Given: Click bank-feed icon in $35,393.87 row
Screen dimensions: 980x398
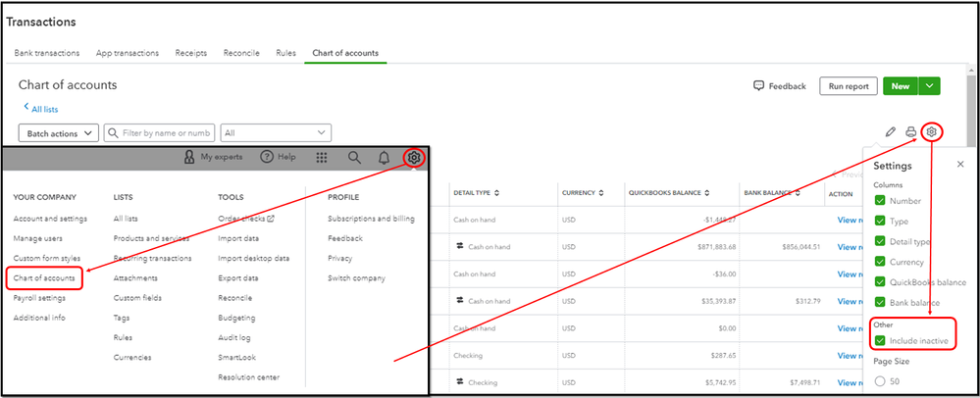Looking at the screenshot, I should (x=460, y=301).
